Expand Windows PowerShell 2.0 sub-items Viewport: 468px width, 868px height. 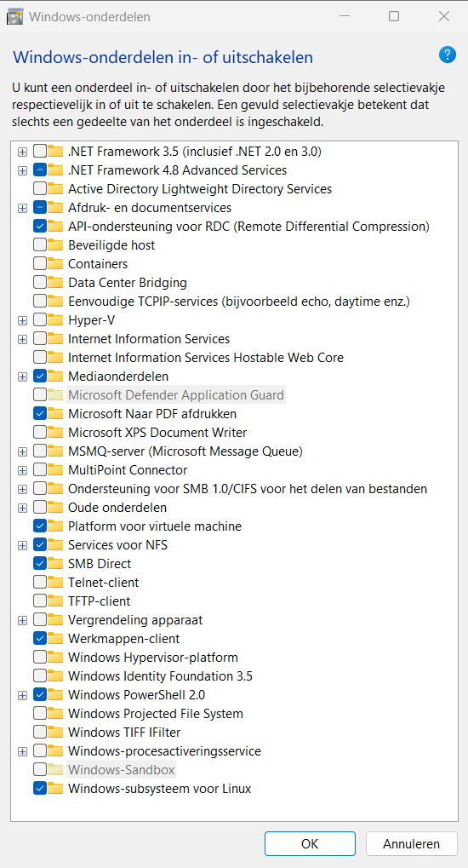tap(22, 695)
